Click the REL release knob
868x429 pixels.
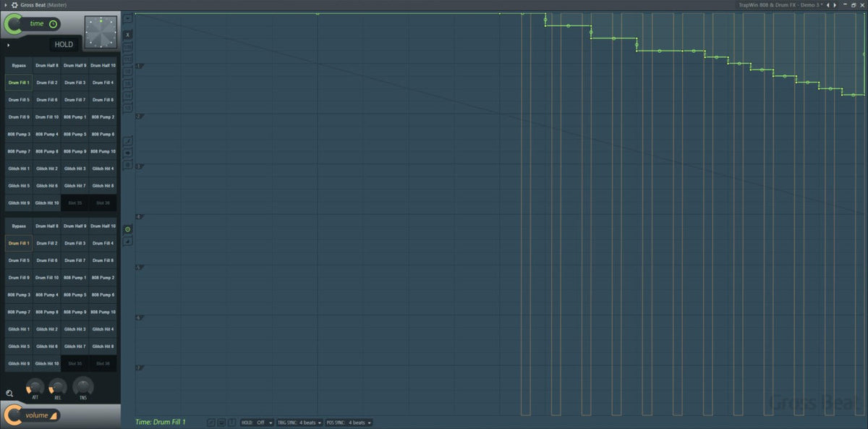click(x=58, y=386)
